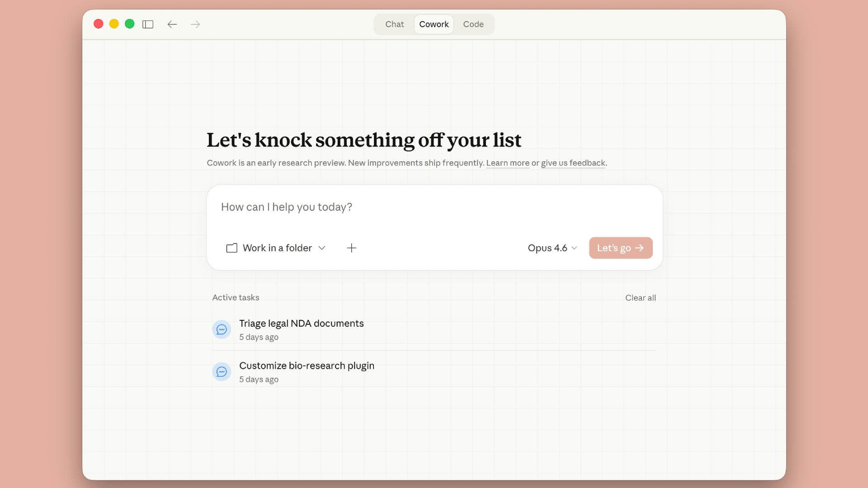Click the How can I help input field
The width and height of the screenshot is (868, 488).
[434, 207]
